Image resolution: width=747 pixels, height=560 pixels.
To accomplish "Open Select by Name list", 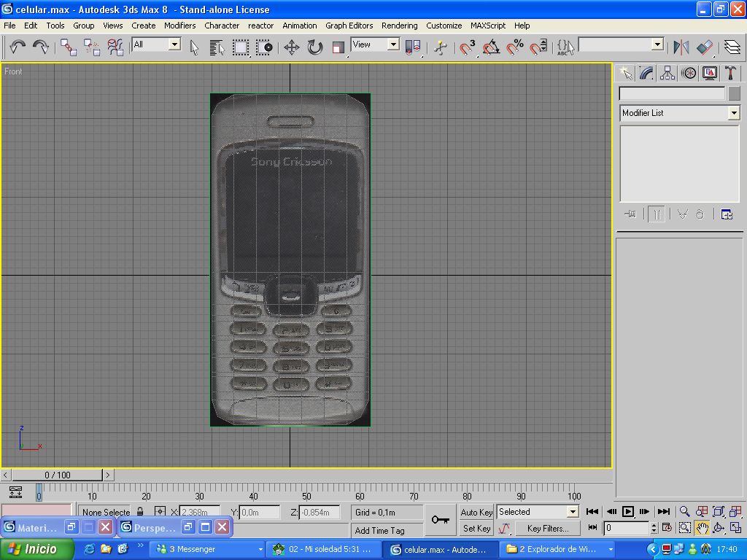I will coord(217,47).
